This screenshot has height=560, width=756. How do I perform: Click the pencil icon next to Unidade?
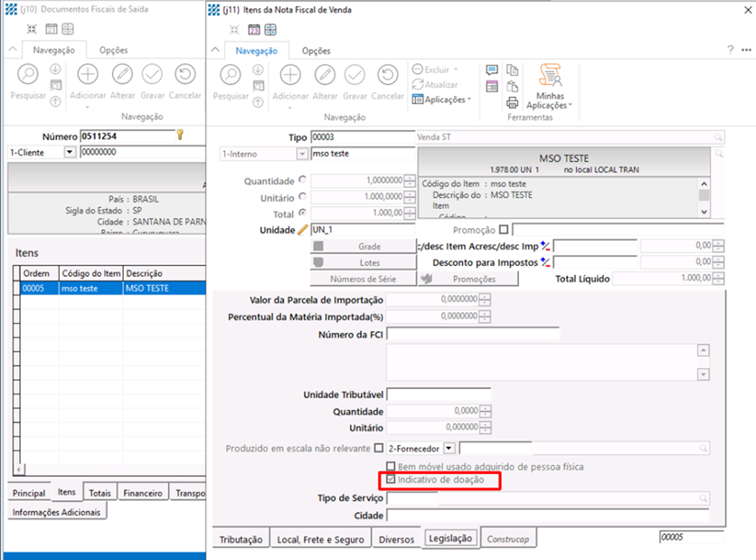[303, 230]
